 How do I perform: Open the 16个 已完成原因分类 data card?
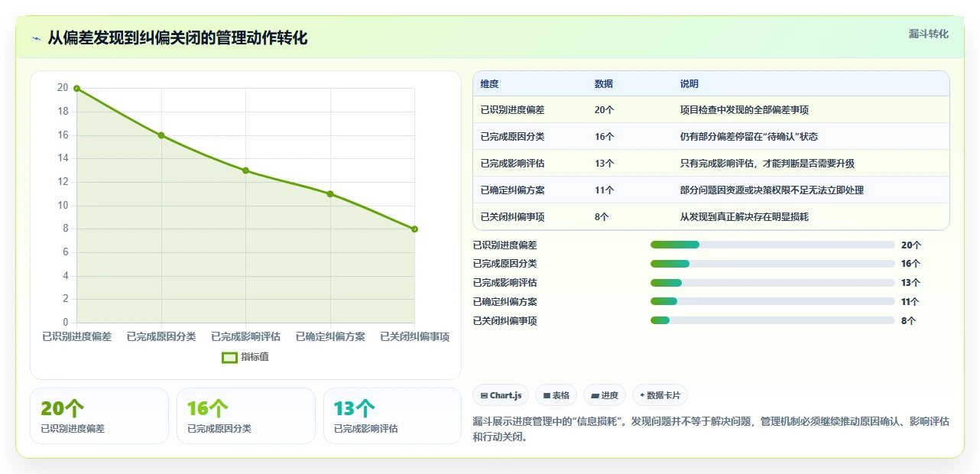point(246,416)
